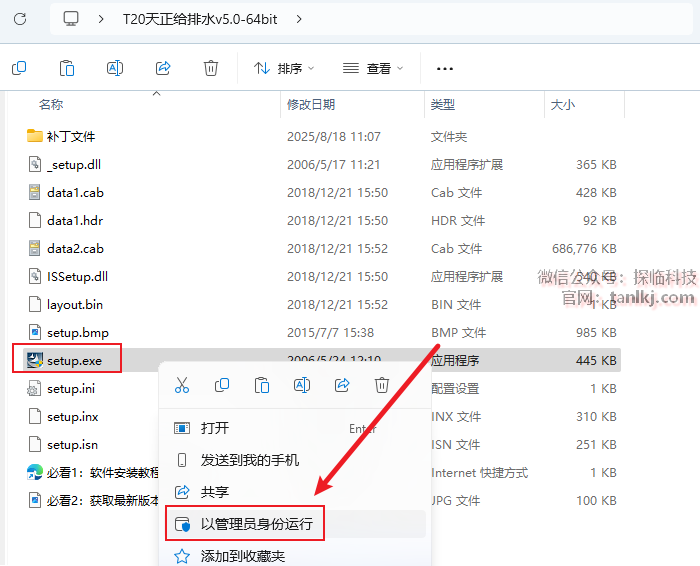Select data2.cab file
700x566 pixels.
point(75,249)
